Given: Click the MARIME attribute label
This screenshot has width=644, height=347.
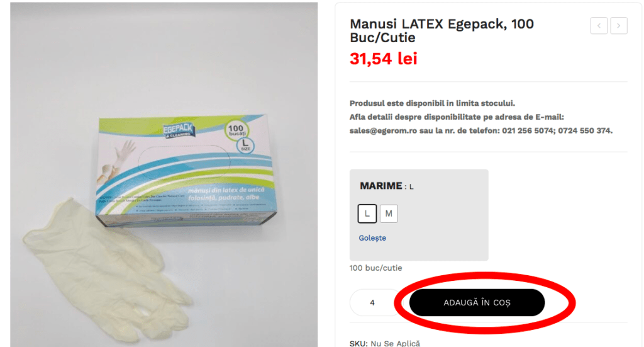Looking at the screenshot, I should [x=380, y=186].
